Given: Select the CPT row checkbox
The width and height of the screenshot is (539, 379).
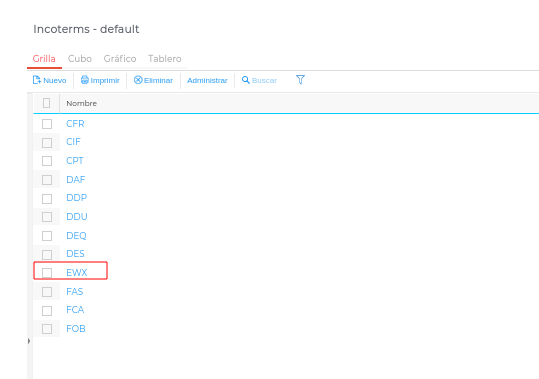Looking at the screenshot, I should (47, 161).
